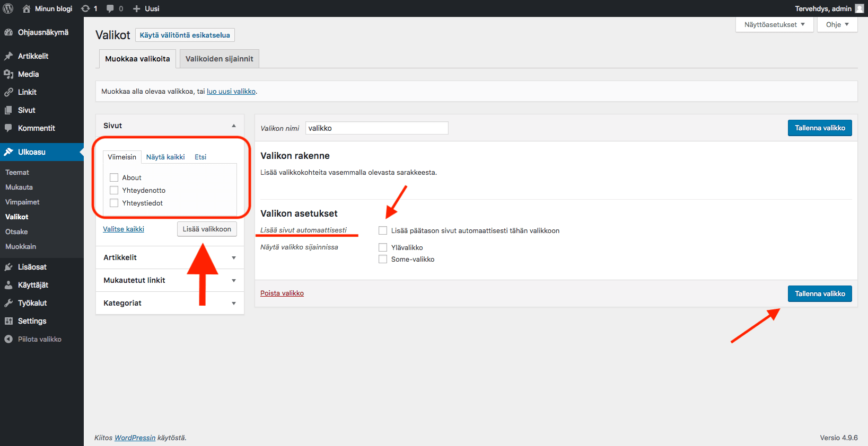Click the Sivut pages icon
The image size is (868, 446).
(x=8, y=110)
